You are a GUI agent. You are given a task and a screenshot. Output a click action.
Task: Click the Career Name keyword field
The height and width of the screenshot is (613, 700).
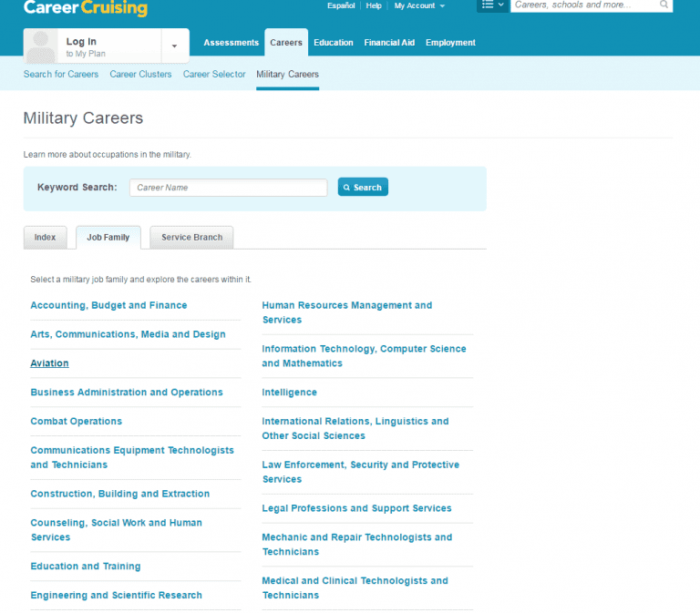pyautogui.click(x=228, y=188)
